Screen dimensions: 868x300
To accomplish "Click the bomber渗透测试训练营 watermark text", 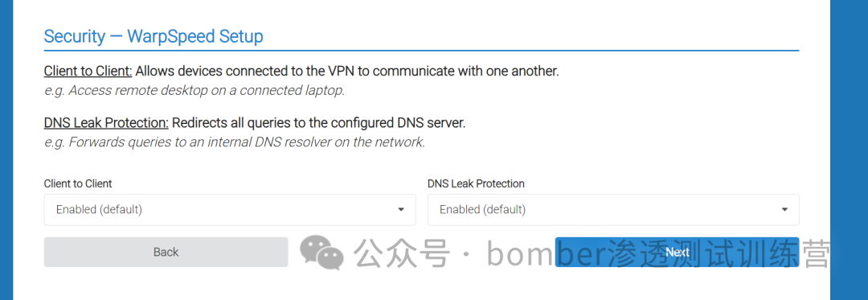I will tap(657, 254).
